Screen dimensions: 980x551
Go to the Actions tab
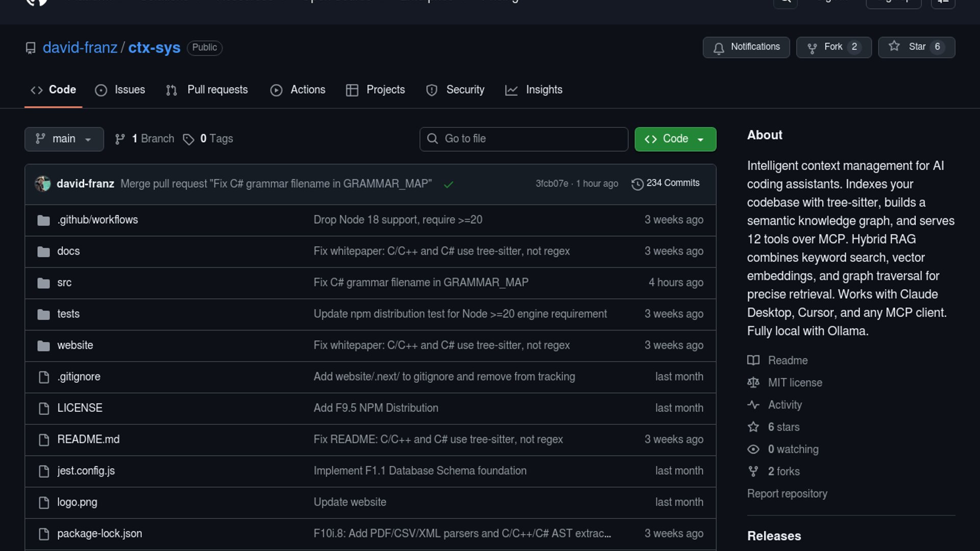coord(298,90)
